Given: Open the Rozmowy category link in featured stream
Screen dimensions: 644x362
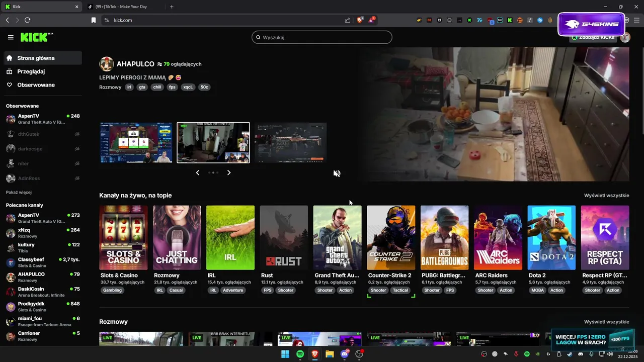Looking at the screenshot, I should click(110, 87).
